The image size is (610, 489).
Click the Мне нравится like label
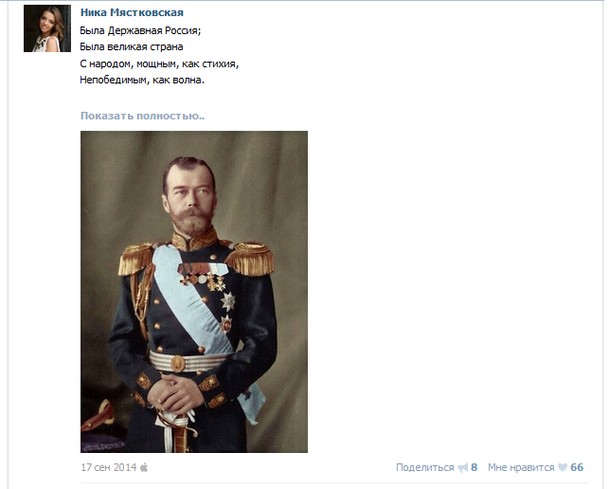pyautogui.click(x=521, y=467)
